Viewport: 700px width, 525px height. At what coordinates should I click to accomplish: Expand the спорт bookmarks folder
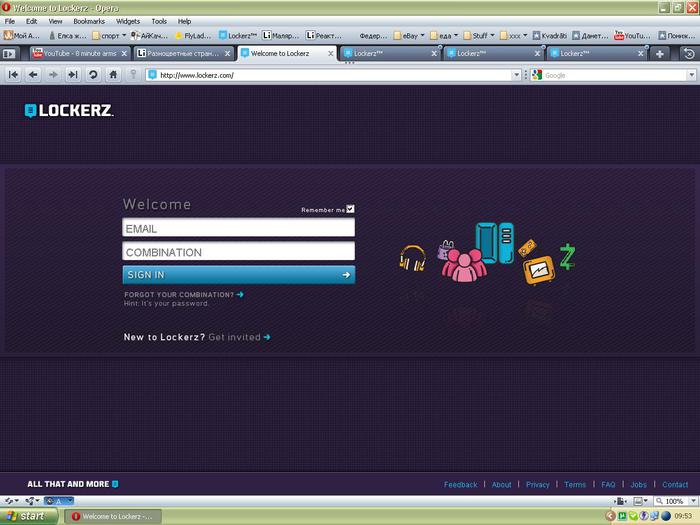pos(108,35)
